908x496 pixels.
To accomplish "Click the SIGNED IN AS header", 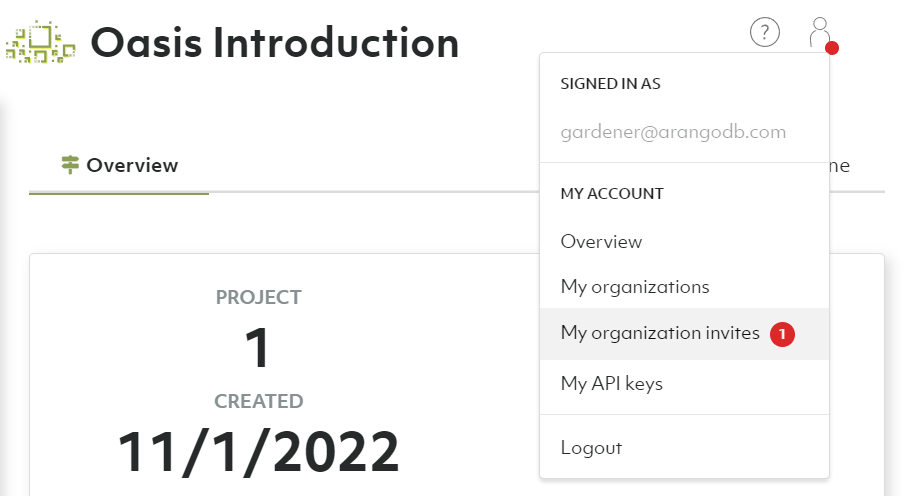I will (610, 84).
